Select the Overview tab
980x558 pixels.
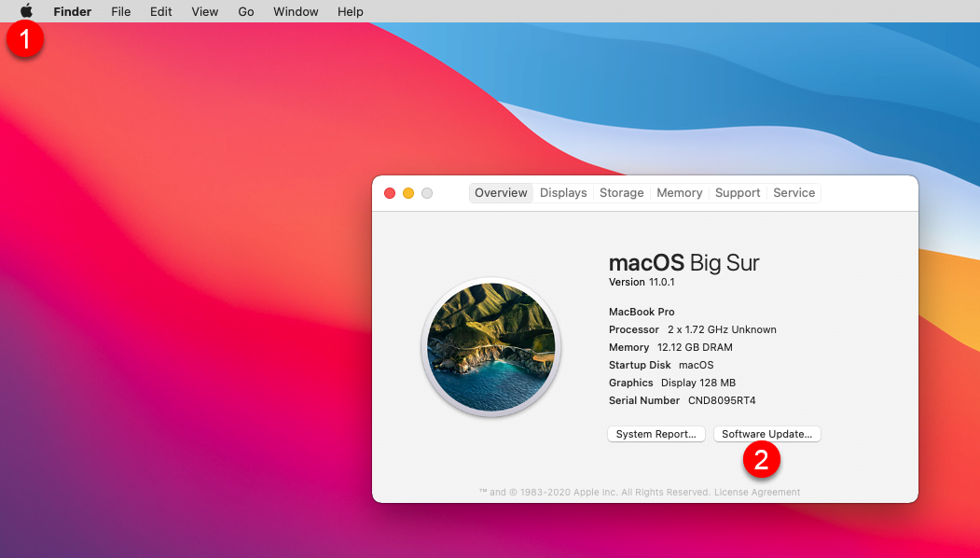501,192
